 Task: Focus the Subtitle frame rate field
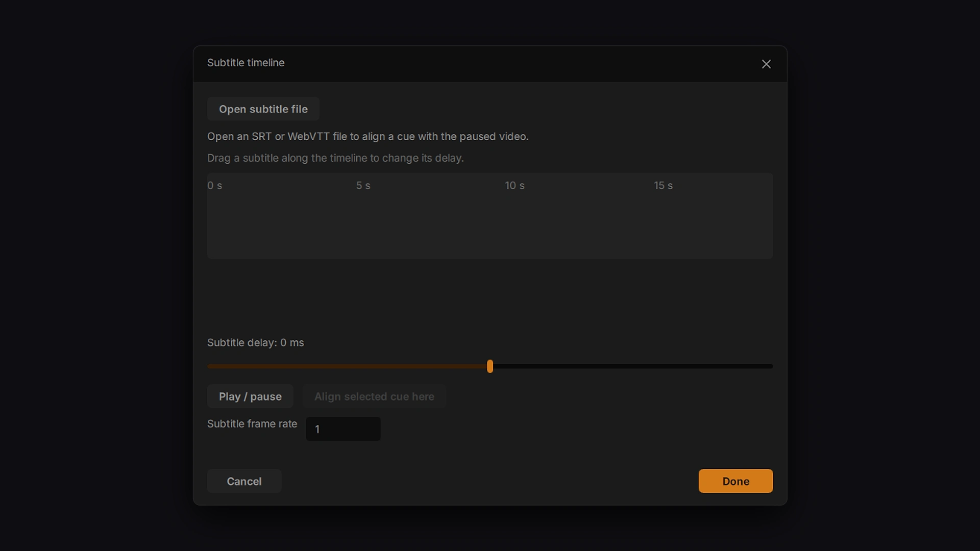pos(343,429)
